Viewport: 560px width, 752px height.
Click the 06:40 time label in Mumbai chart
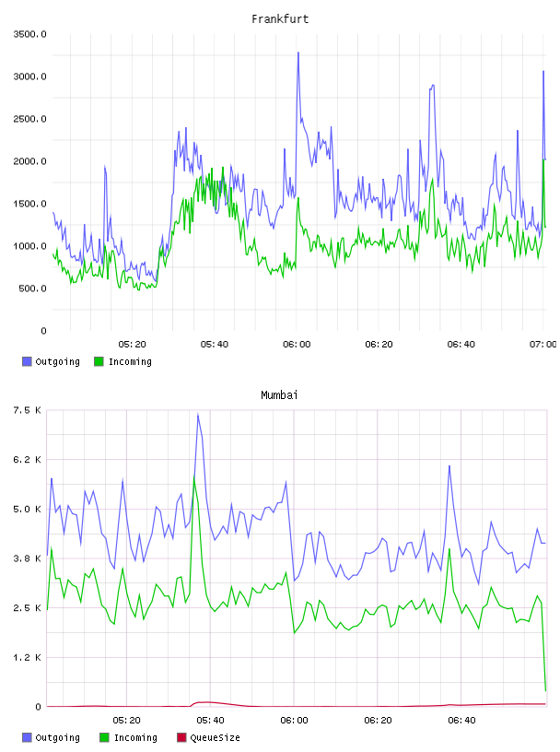tap(461, 721)
